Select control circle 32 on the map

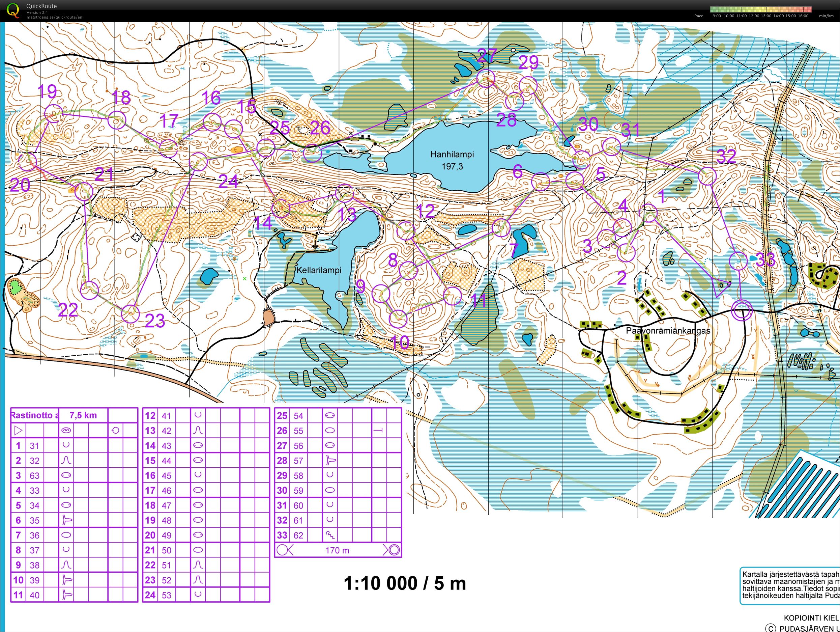pyautogui.click(x=707, y=176)
